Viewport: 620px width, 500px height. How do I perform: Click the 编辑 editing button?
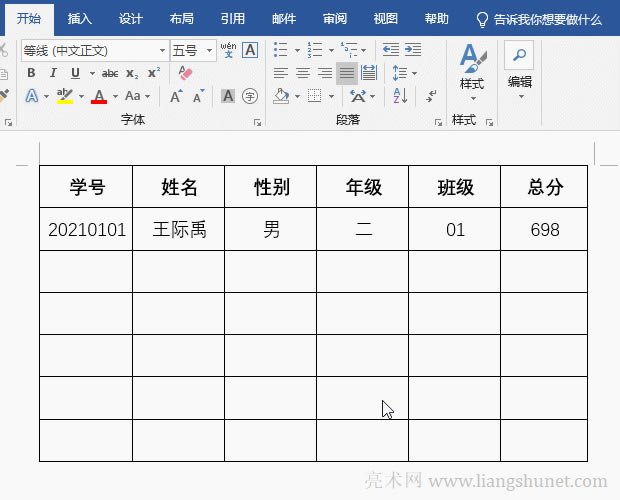click(x=519, y=68)
